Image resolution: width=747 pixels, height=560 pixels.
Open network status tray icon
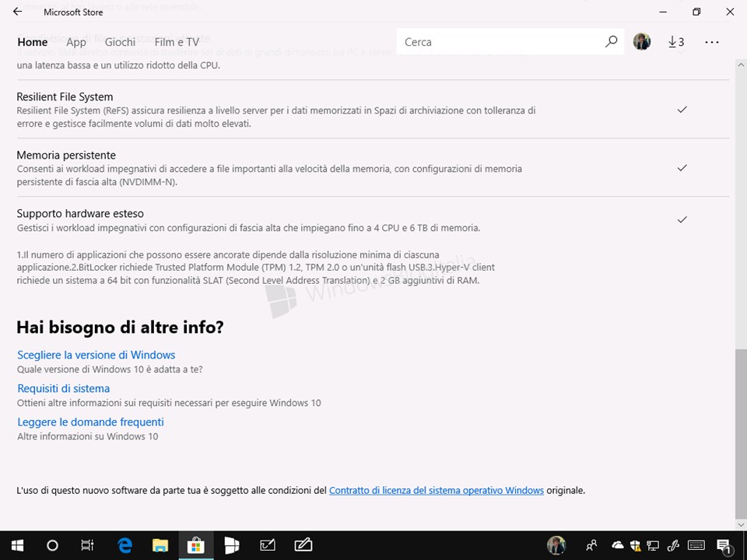click(653, 545)
